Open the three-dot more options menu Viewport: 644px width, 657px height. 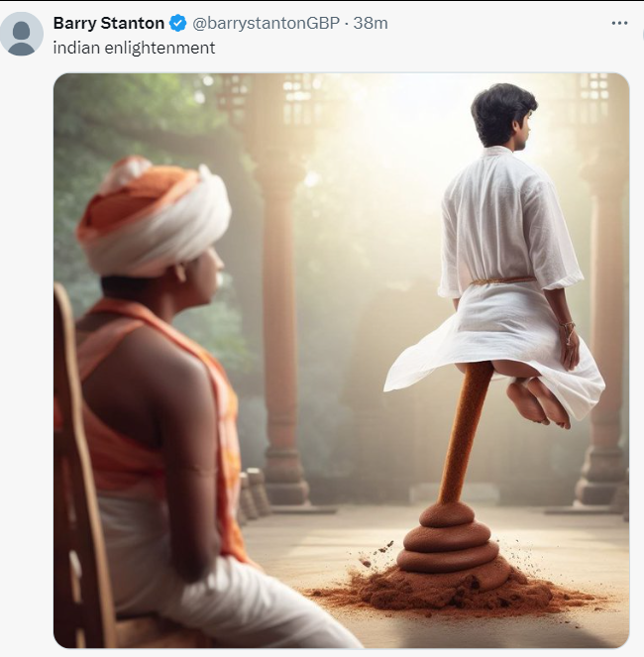click(x=619, y=23)
